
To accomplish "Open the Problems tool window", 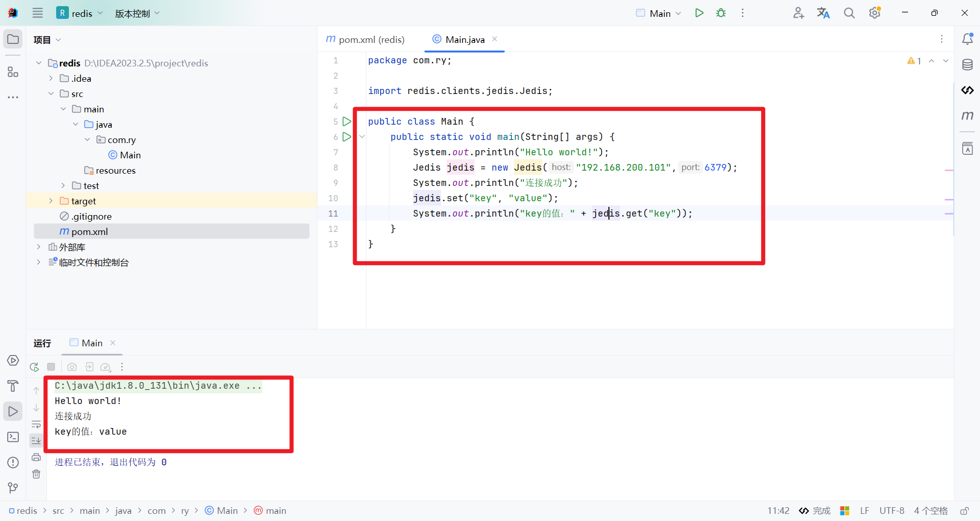I will 13,462.
